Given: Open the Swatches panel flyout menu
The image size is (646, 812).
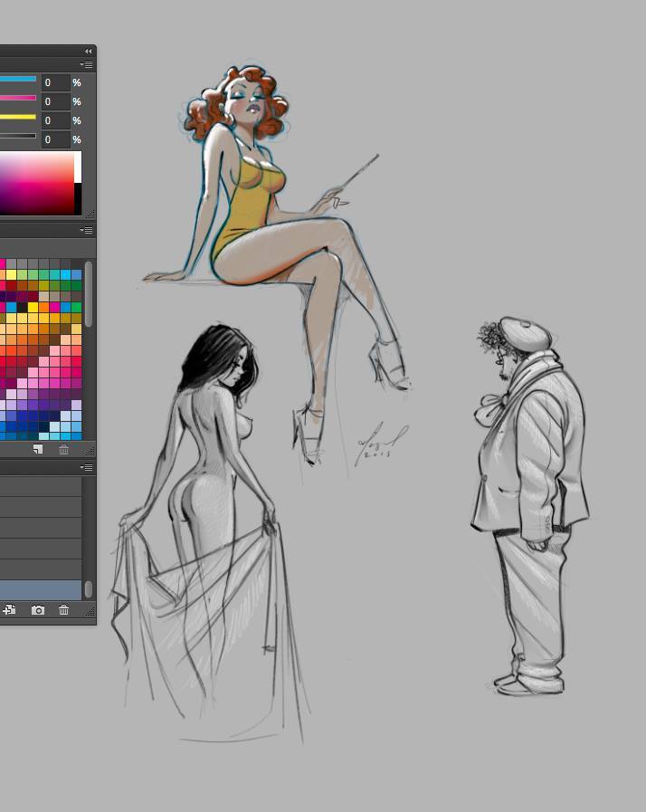Looking at the screenshot, I should pos(87,230).
